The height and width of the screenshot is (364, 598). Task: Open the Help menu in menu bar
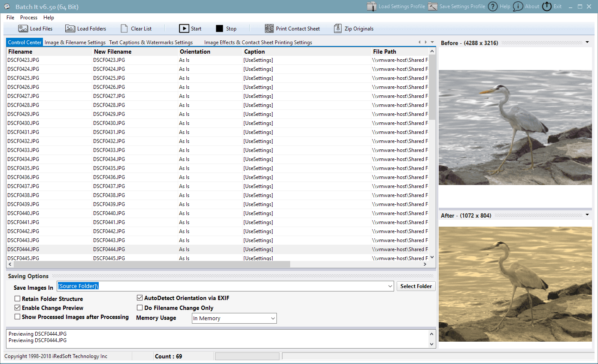tap(49, 18)
